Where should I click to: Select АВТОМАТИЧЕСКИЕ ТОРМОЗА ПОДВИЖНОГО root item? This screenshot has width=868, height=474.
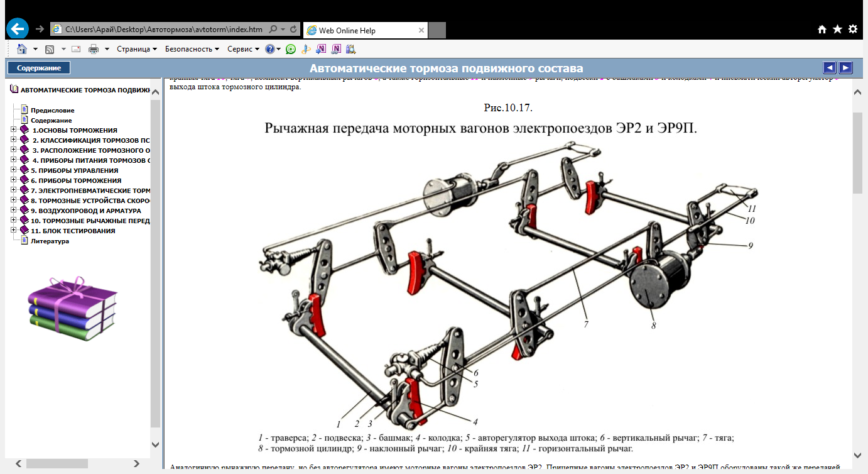(85, 90)
